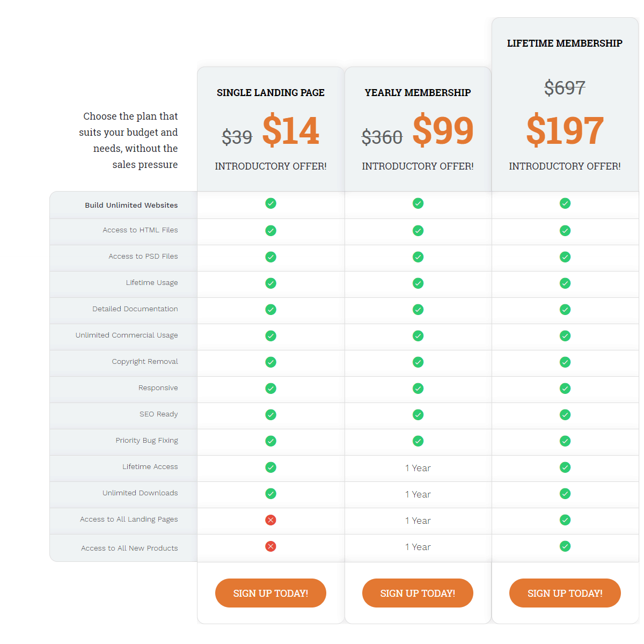Click the Lifetime Membership checkmark for Unlimited Downloads

click(x=565, y=493)
